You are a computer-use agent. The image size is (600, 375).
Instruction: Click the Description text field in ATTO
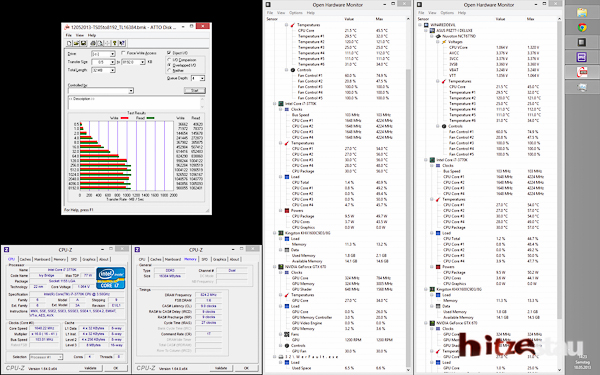pos(136,102)
